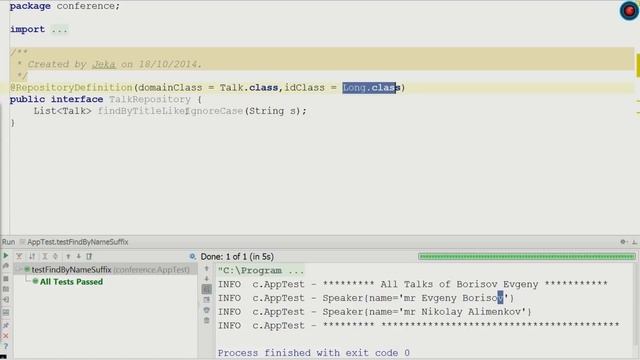Toggle the pin tab icon
The height and width of the screenshot is (360, 640).
(6, 325)
